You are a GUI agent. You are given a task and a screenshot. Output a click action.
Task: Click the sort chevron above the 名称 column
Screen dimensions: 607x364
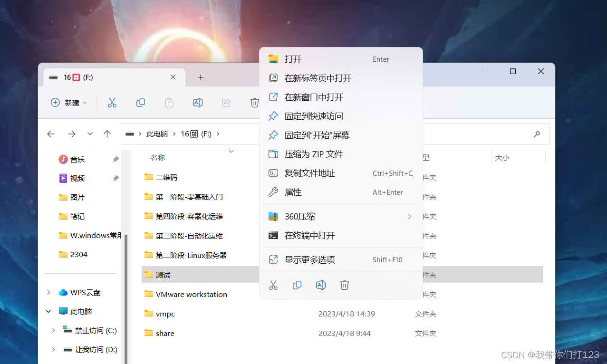231,151
